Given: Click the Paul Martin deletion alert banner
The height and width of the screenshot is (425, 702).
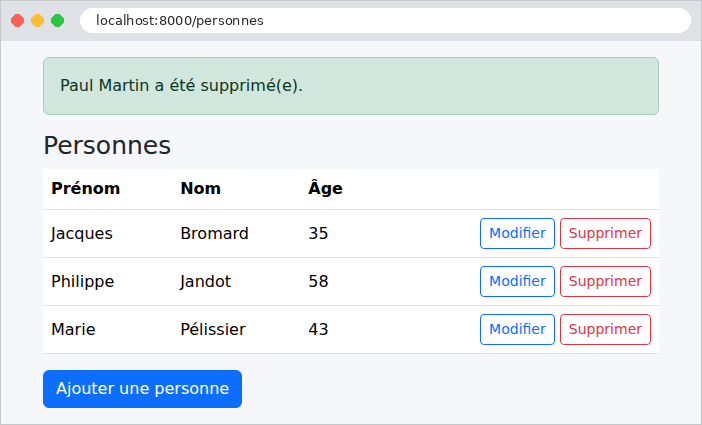Looking at the screenshot, I should 351,86.
